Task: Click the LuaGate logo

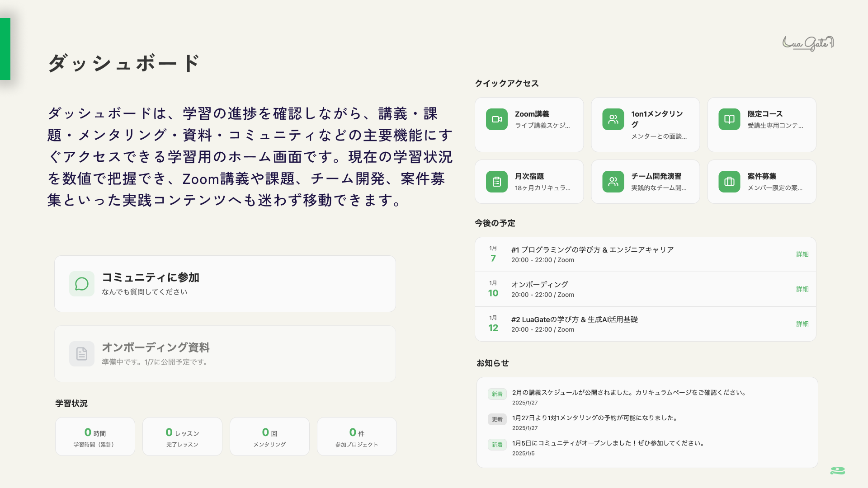Action: 808,43
